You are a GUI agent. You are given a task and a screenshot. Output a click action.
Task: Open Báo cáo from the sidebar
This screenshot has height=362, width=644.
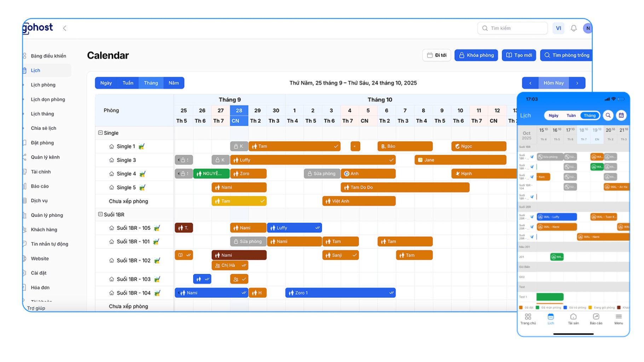point(24,186)
